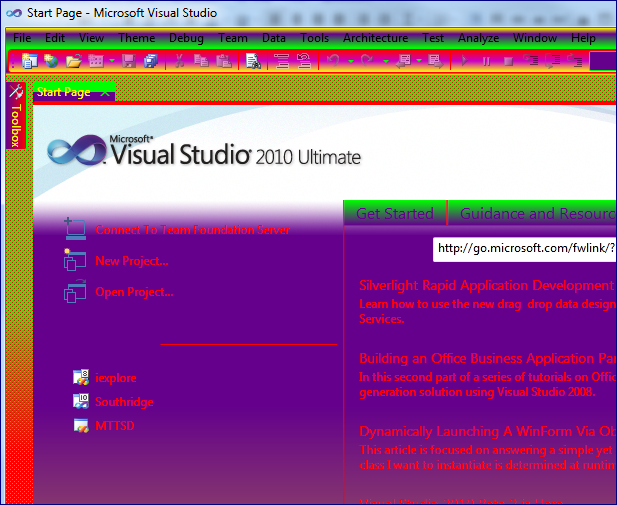Image resolution: width=617 pixels, height=505 pixels.
Task: Click the New Project... link
Action: point(132,261)
